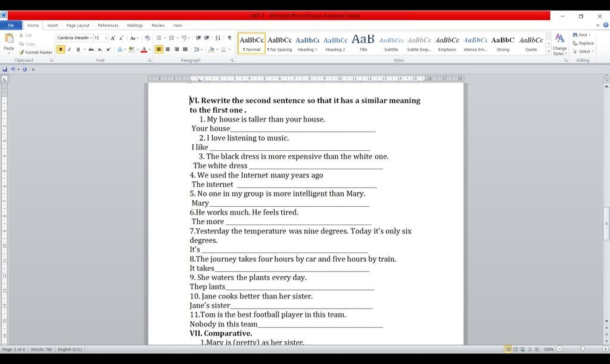Viewport: 610px width, 364px height.
Task: Click the Save icon in Quick Access Toolbar
Action: pyautogui.click(x=5, y=69)
